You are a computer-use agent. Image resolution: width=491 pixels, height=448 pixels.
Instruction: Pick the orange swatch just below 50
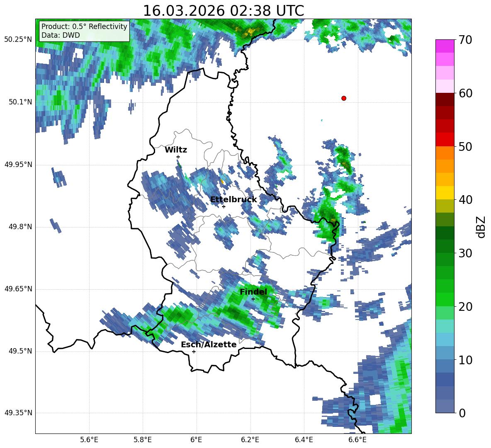coord(445,153)
